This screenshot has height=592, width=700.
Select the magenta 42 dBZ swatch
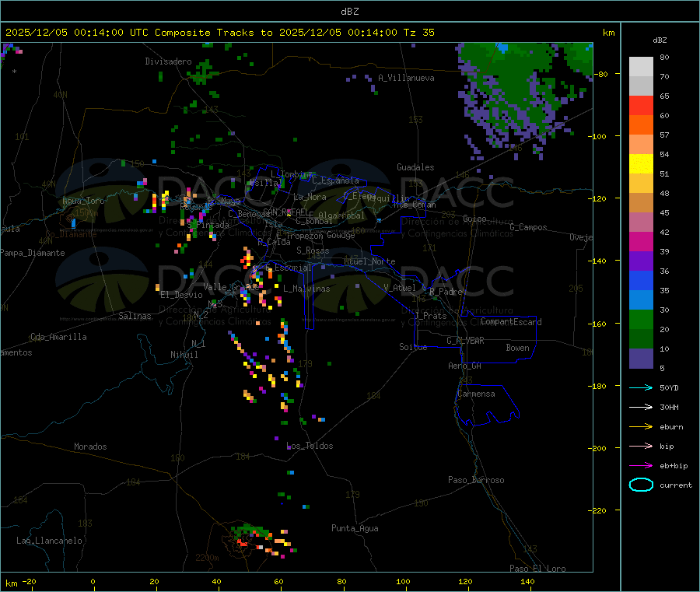(x=641, y=241)
